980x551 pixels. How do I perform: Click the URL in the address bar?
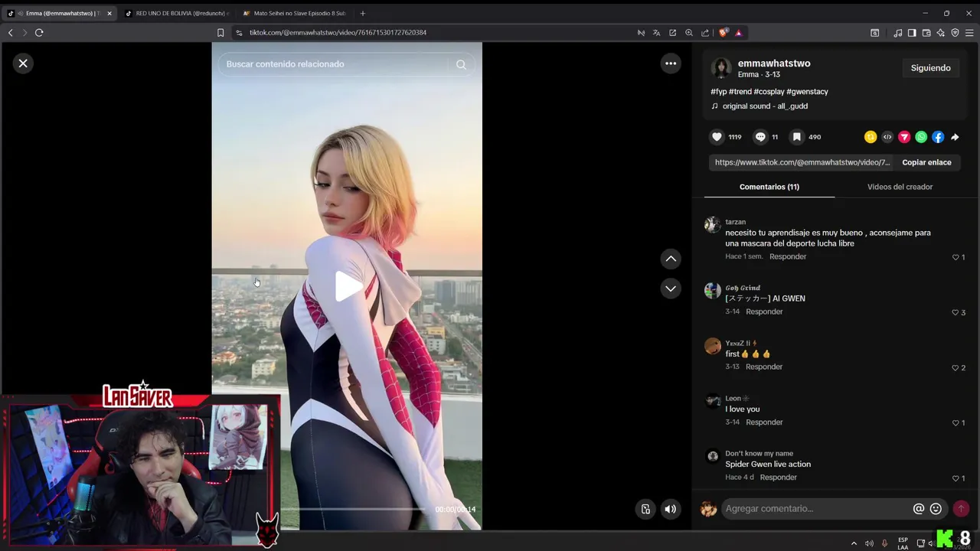(x=338, y=33)
